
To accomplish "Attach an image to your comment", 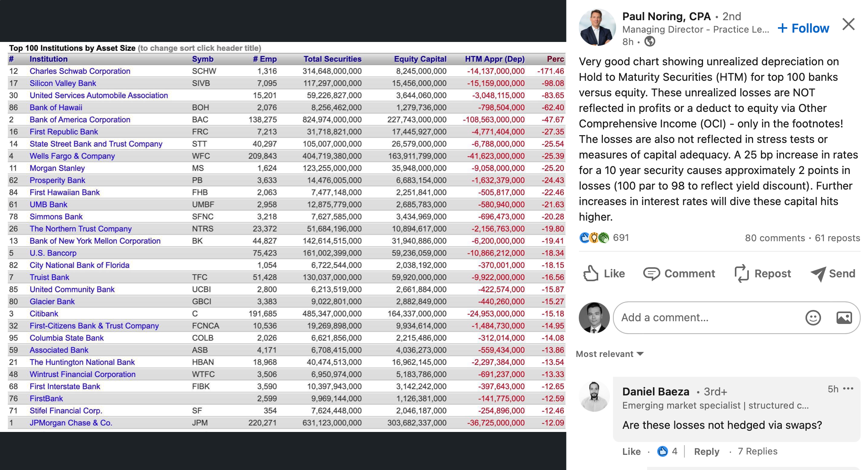I will tap(844, 318).
